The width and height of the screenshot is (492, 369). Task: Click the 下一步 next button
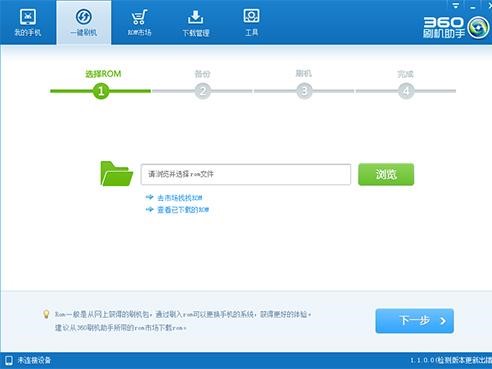tap(414, 321)
